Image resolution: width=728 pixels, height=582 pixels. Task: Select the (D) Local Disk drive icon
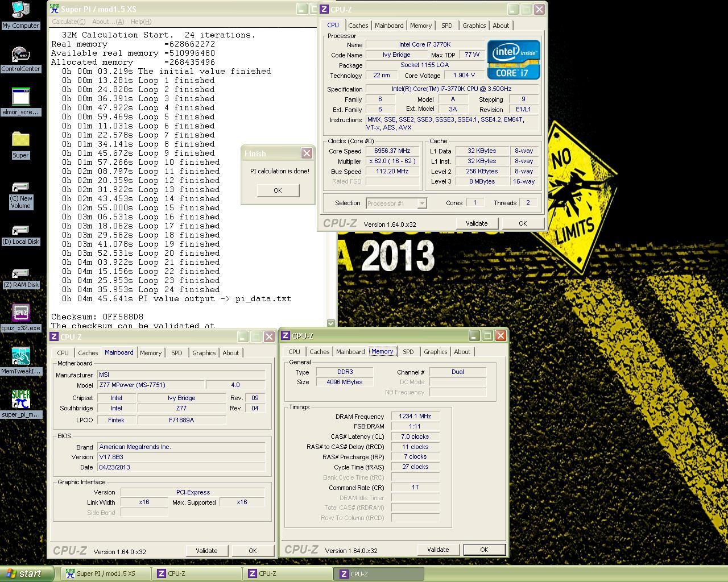coord(20,235)
